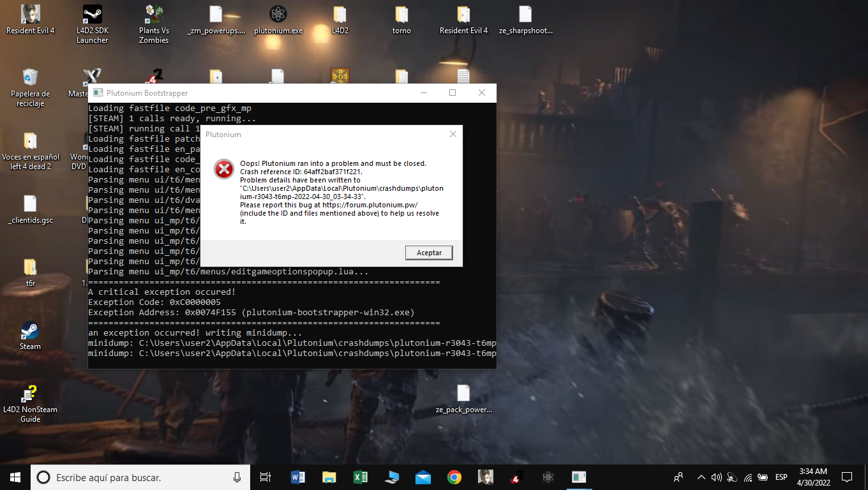The height and width of the screenshot is (490, 868).
Task: Click the 'Exception Code: 0xC0000005' line
Action: click(154, 302)
